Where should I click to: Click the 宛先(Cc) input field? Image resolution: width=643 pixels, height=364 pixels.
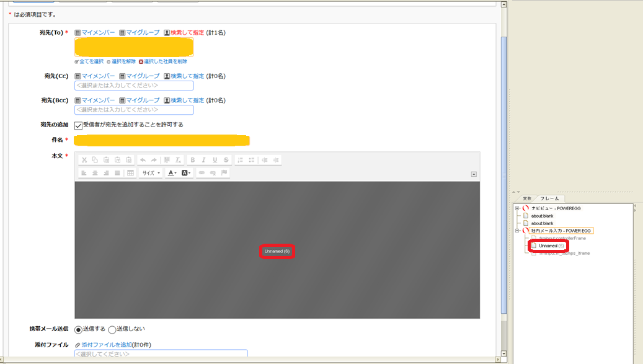point(134,86)
